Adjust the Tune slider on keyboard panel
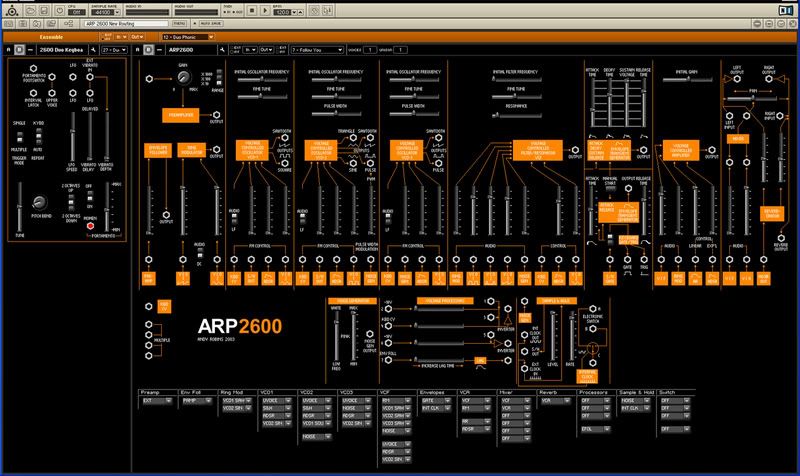800x476 pixels. [20, 206]
